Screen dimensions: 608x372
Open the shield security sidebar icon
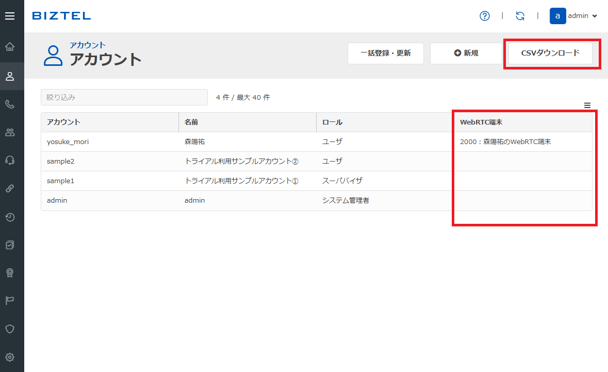(x=10, y=329)
